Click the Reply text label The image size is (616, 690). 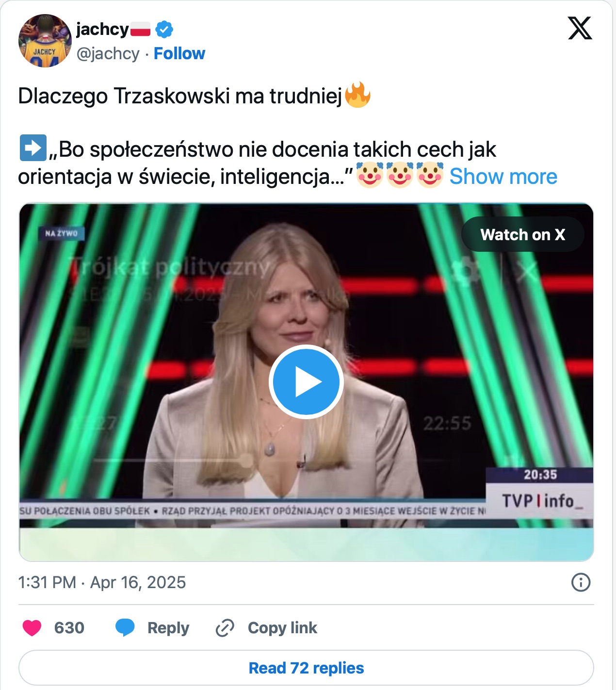[x=168, y=628]
